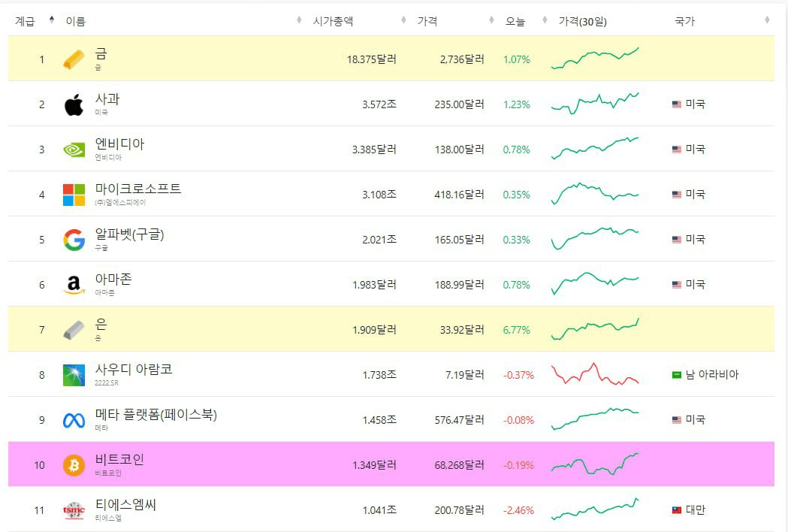788x532 pixels.
Task: Click the Bitcoin logo icon
Action: click(74, 465)
